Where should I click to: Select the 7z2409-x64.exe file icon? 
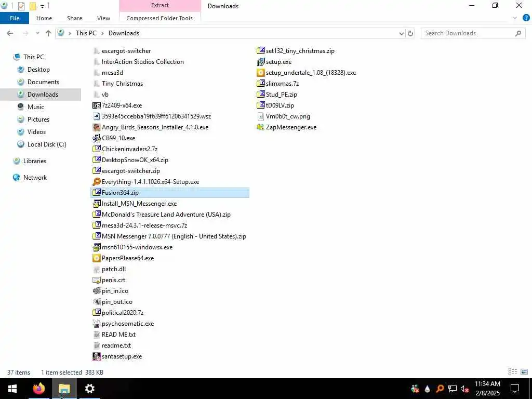pos(96,105)
